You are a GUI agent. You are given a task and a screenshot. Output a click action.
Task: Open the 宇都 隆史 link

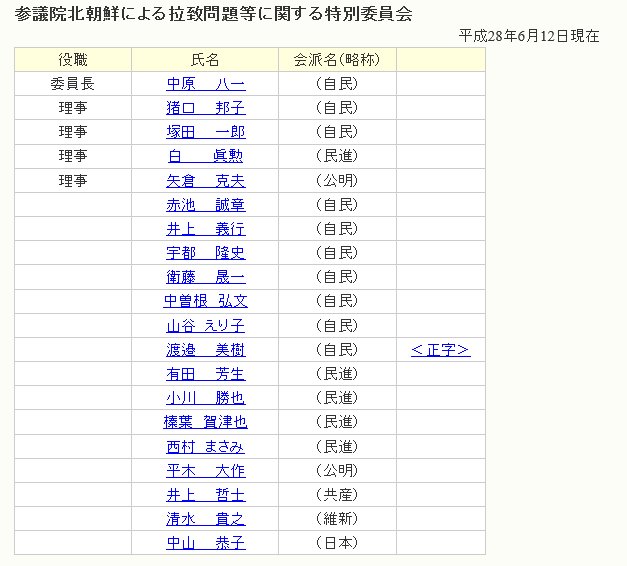click(206, 253)
